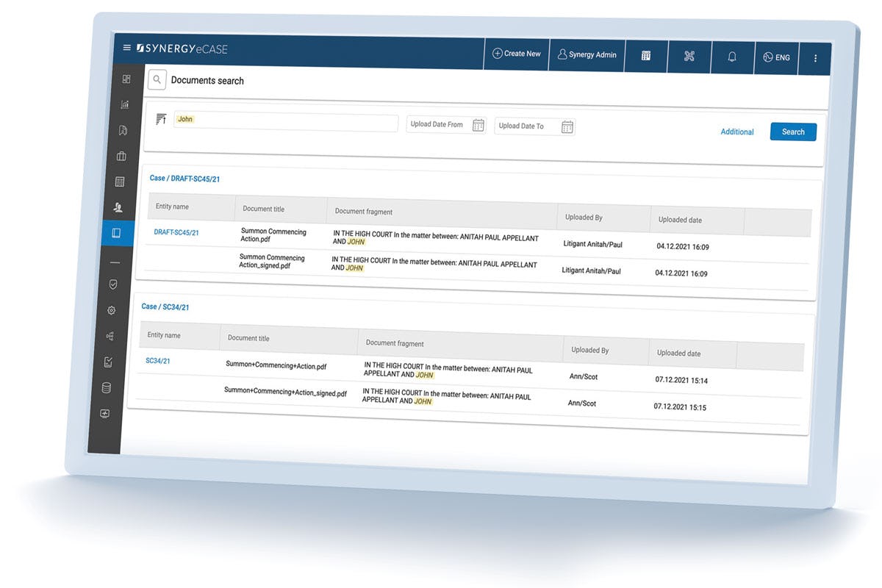Open the dashboard grid icon in sidebar
Screen dimensions: 882x588
(x=126, y=79)
